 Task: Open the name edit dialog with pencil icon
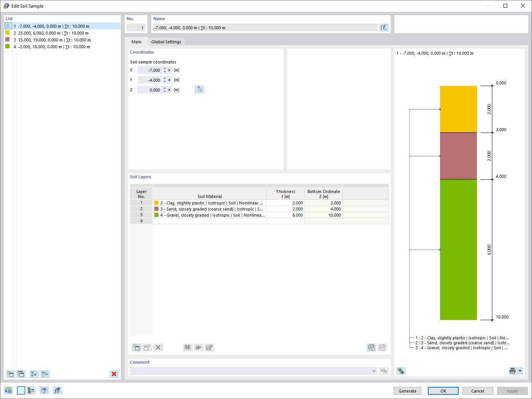(384, 27)
